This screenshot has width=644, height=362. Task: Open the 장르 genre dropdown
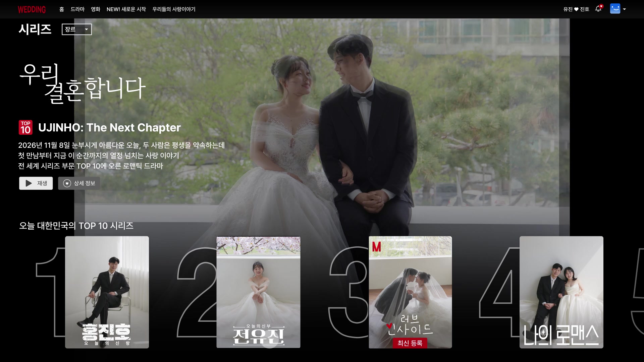[x=76, y=29]
